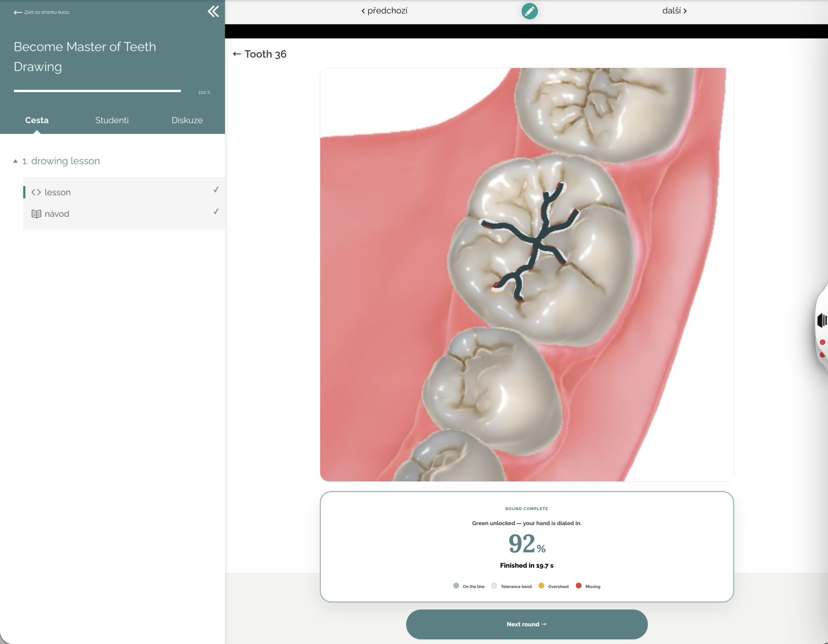Click the 100 % progress label
Image resolution: width=828 pixels, height=644 pixels.
[x=204, y=93]
